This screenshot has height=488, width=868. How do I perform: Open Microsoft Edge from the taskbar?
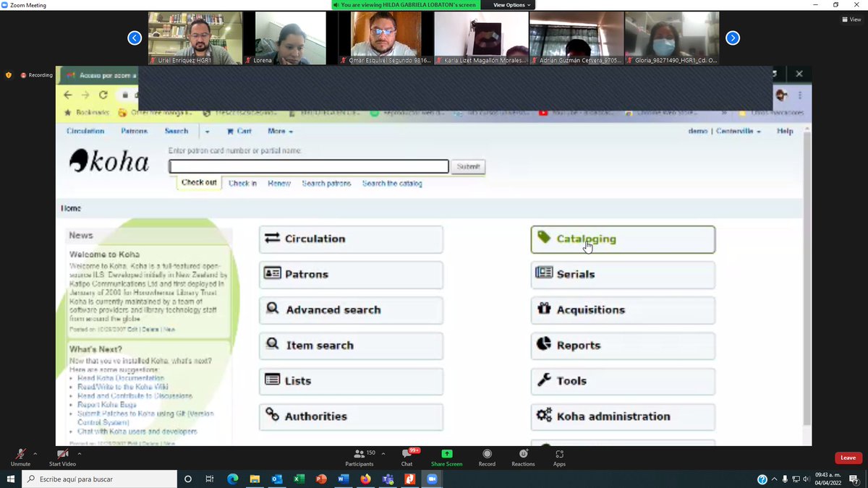coord(232,479)
